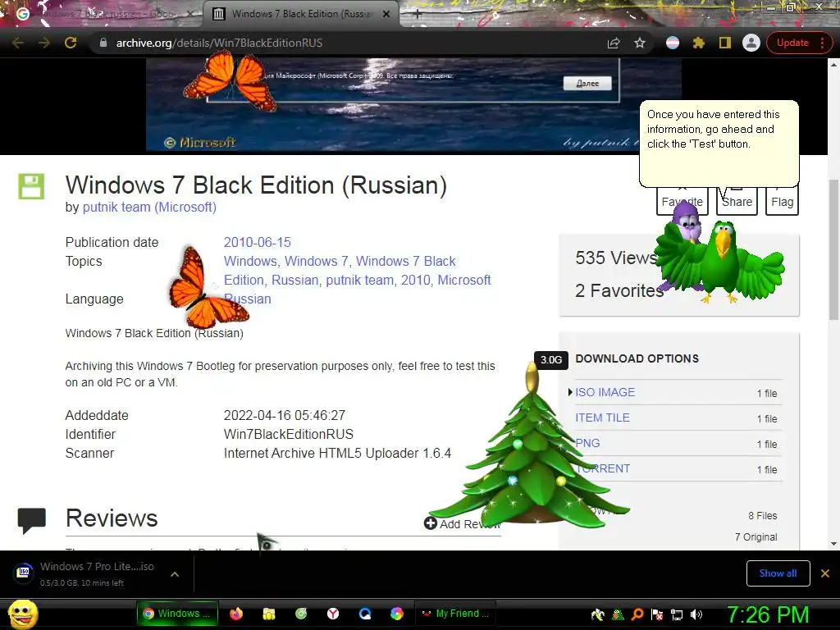
Task: Toggle the browser side panel
Action: [725, 43]
